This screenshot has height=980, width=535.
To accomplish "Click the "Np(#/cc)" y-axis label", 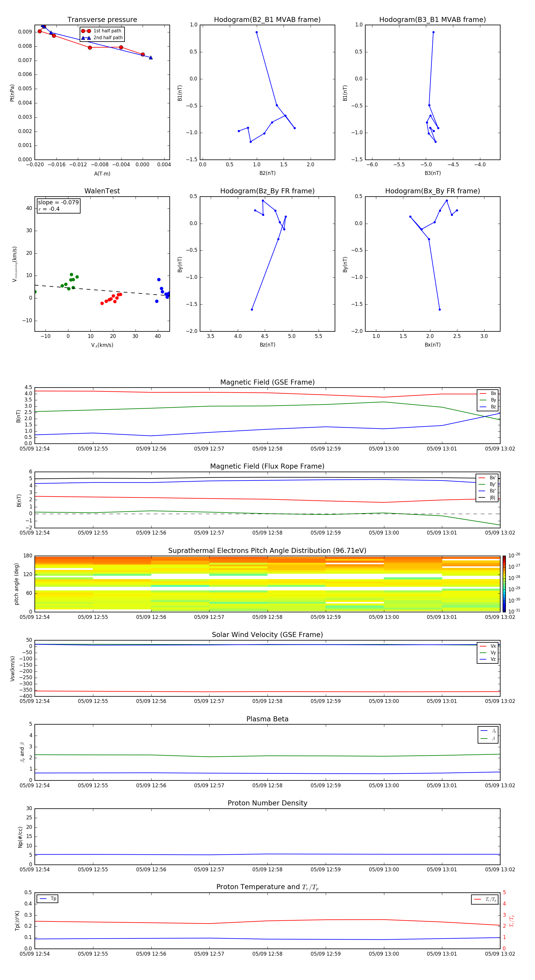I will 20,837.
